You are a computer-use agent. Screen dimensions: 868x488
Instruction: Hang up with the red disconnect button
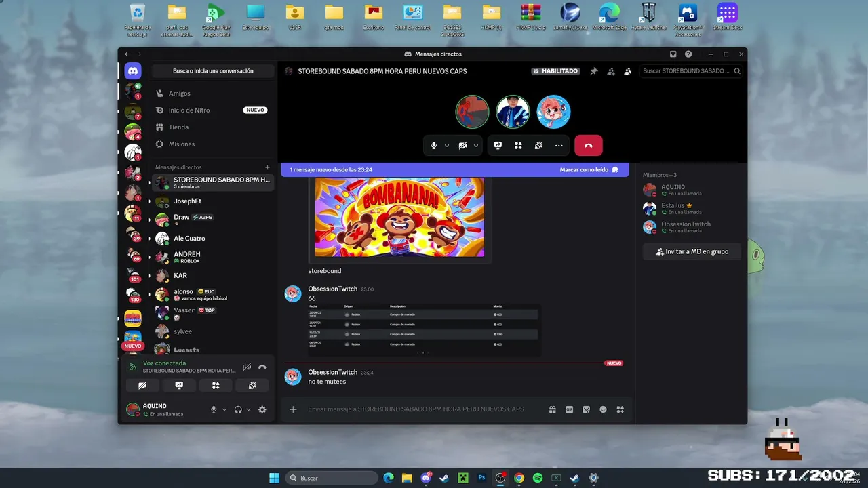pyautogui.click(x=588, y=146)
